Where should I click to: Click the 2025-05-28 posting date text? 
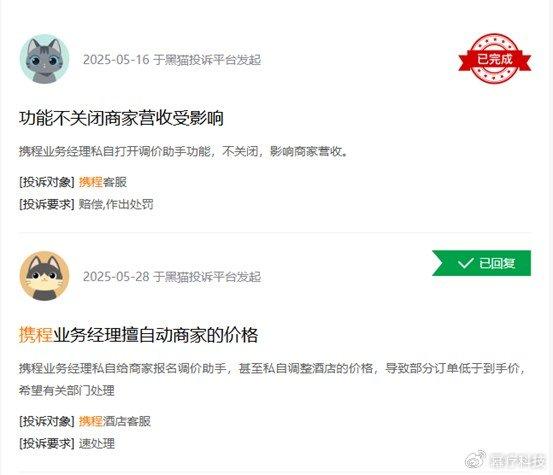pos(116,276)
